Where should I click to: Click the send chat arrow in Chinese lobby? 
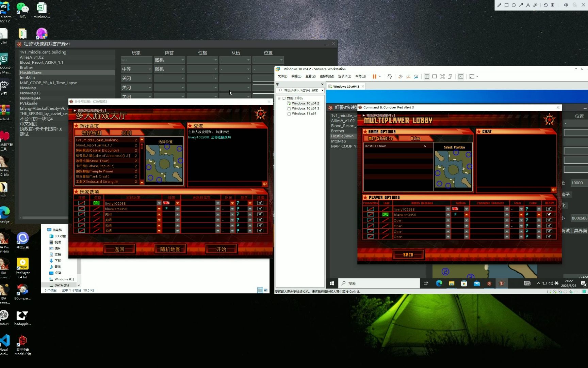264,184
